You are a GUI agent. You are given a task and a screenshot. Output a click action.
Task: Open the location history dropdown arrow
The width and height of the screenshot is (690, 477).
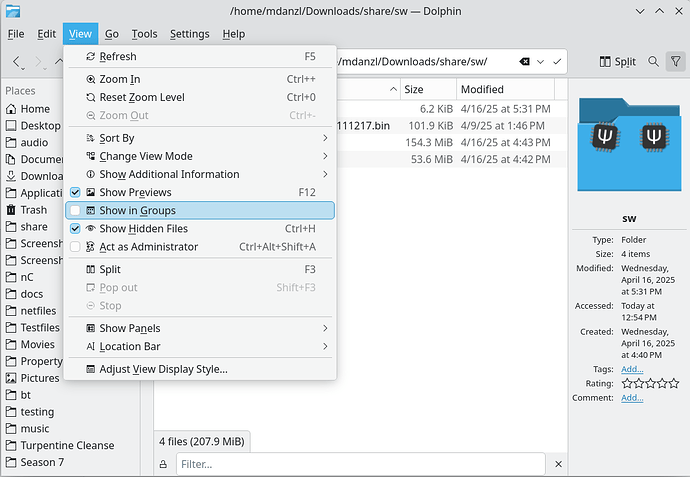click(540, 62)
